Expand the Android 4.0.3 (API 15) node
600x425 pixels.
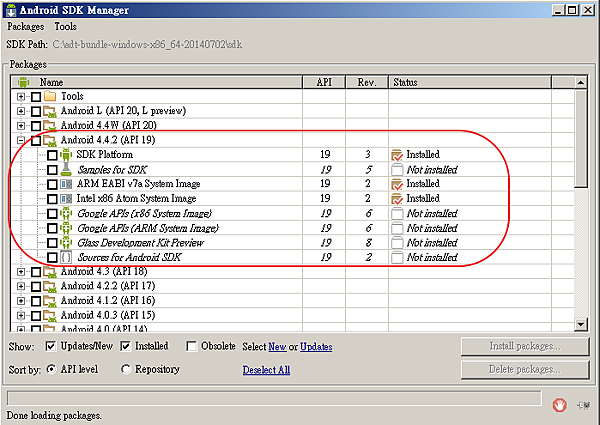tap(21, 316)
